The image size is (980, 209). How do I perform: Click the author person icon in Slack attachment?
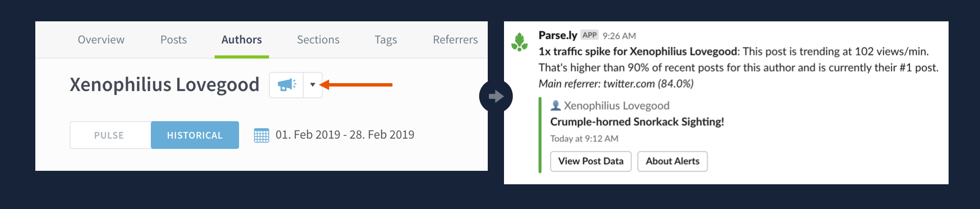[x=556, y=106]
